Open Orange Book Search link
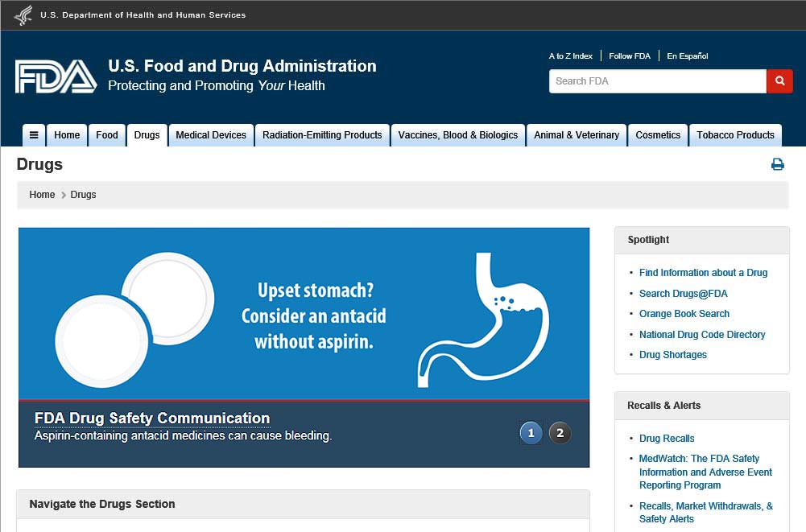Viewport: 806px width, 532px height. click(x=684, y=314)
